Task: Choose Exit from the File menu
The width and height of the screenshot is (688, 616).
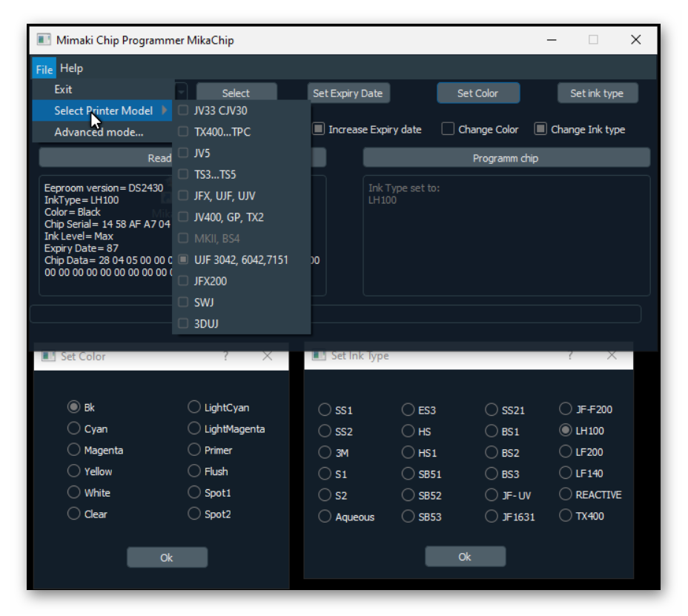Action: click(104, 89)
